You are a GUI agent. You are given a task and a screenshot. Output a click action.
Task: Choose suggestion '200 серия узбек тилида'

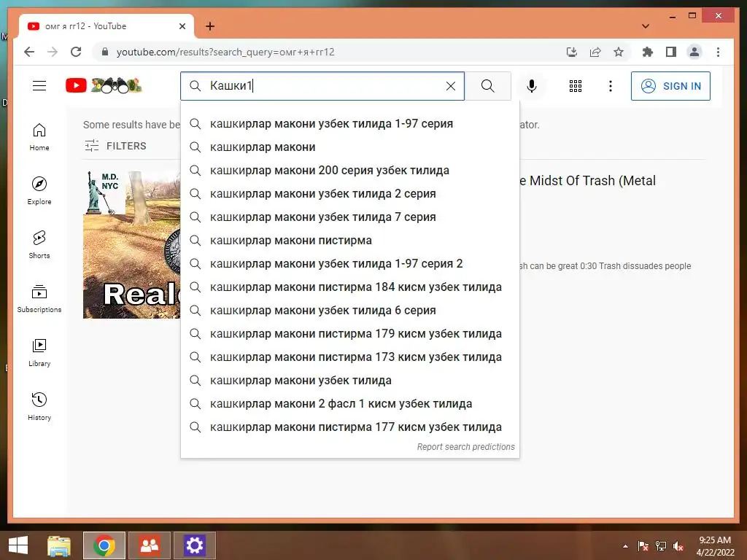tap(350, 171)
